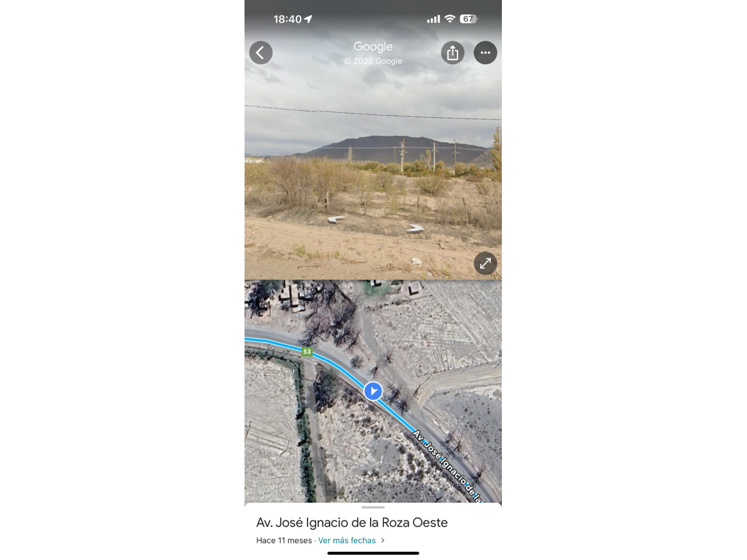Tap the Google logo in Street View
The image size is (747, 560).
click(373, 47)
